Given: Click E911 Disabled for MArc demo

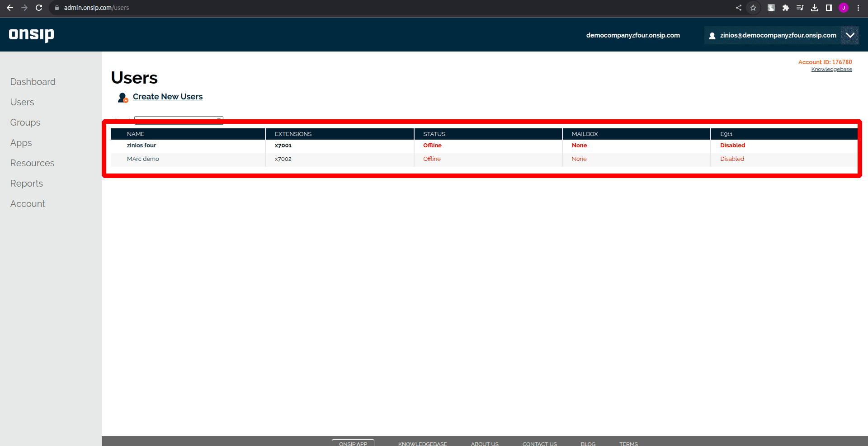Looking at the screenshot, I should pos(732,159).
